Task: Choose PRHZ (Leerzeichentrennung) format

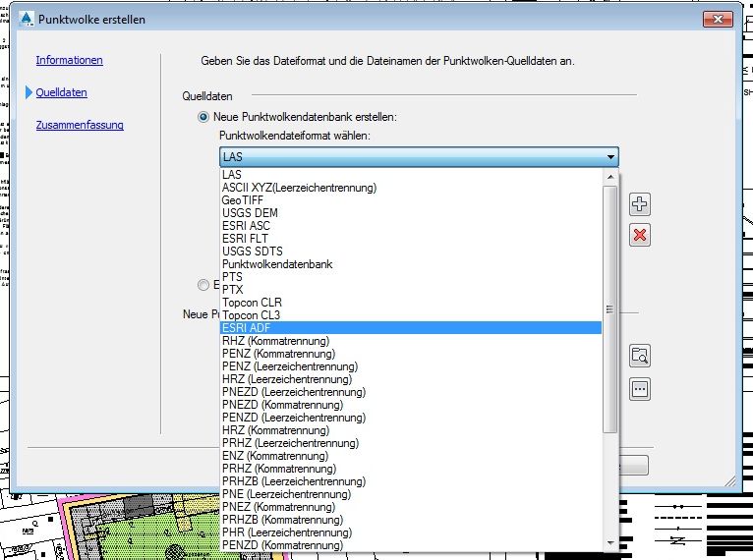Action: point(411,443)
